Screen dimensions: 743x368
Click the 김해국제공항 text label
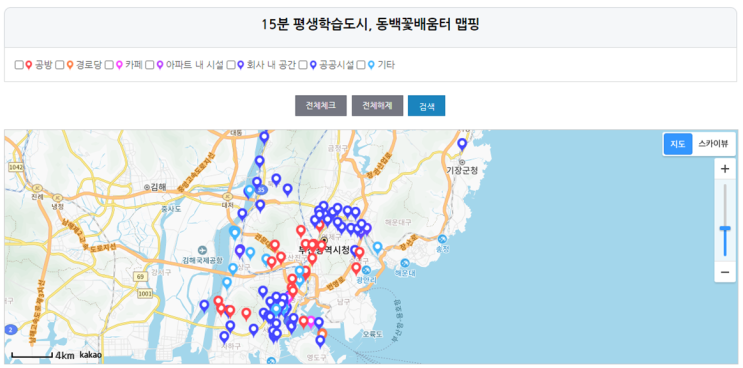203,260
